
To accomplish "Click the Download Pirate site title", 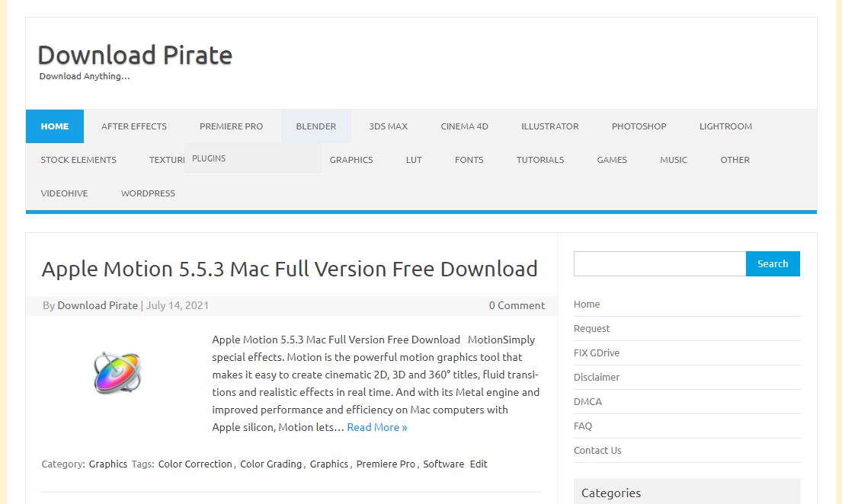I will pos(135,55).
